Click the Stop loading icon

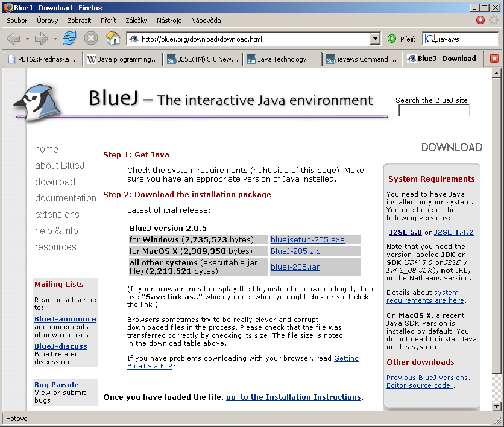(x=91, y=39)
